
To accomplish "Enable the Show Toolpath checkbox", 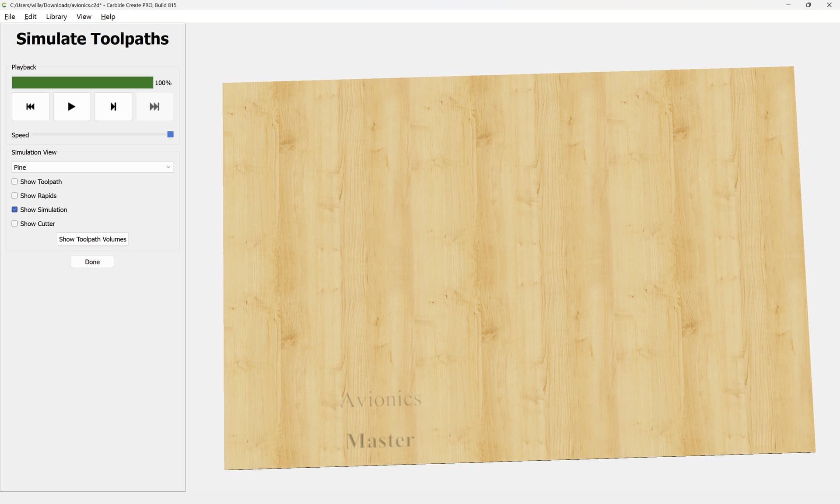I will click(14, 182).
